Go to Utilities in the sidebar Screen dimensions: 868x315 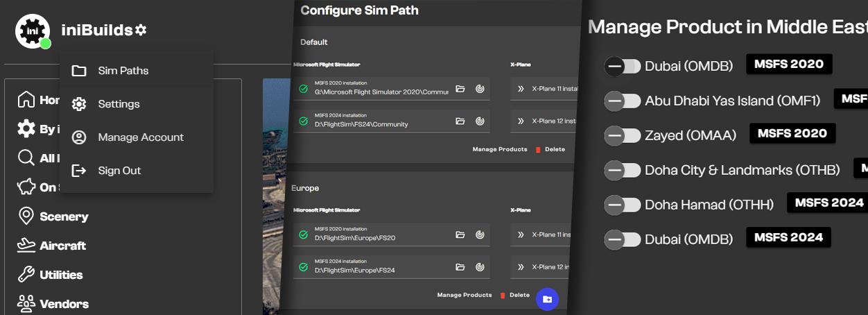point(61,275)
